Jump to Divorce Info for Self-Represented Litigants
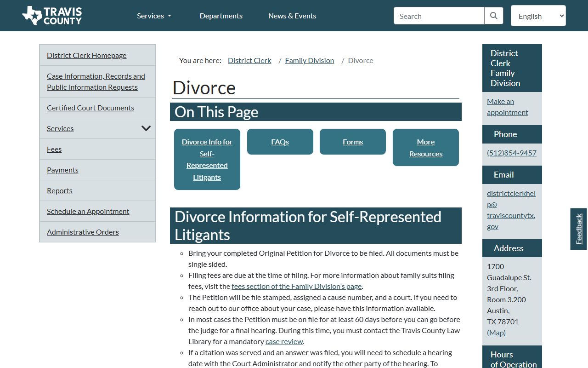 tap(207, 159)
